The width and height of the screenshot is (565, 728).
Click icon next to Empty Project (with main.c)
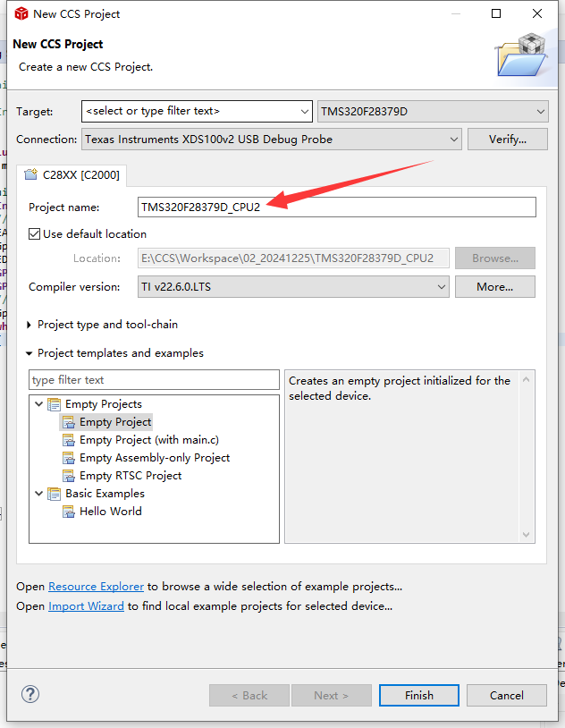coord(69,440)
